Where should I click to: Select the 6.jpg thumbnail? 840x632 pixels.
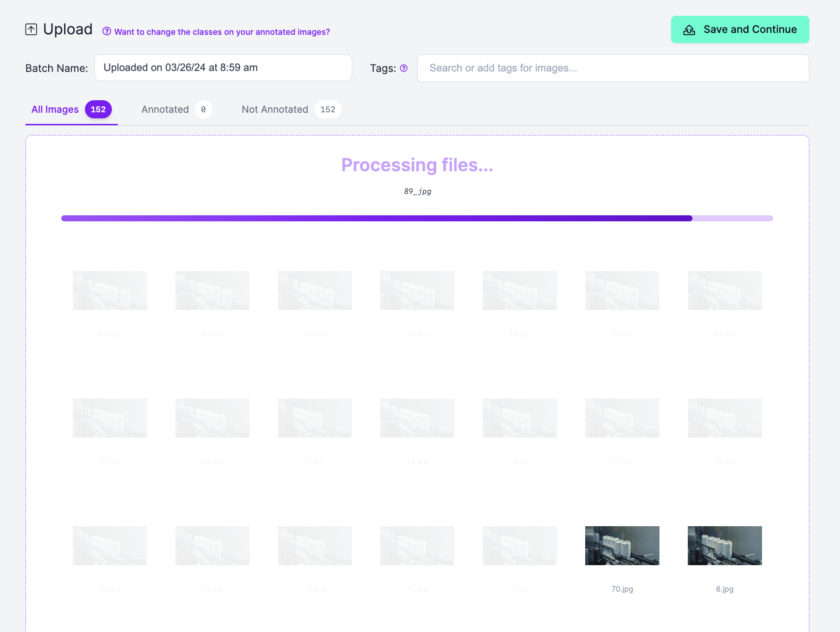(724, 545)
